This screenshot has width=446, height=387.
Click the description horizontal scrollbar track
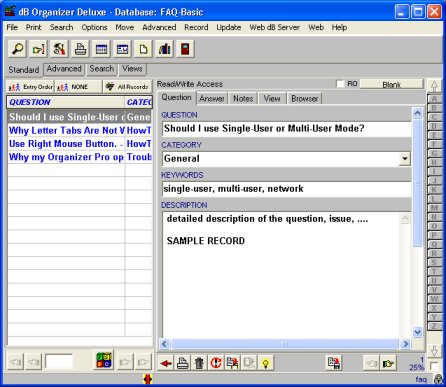(x=285, y=343)
